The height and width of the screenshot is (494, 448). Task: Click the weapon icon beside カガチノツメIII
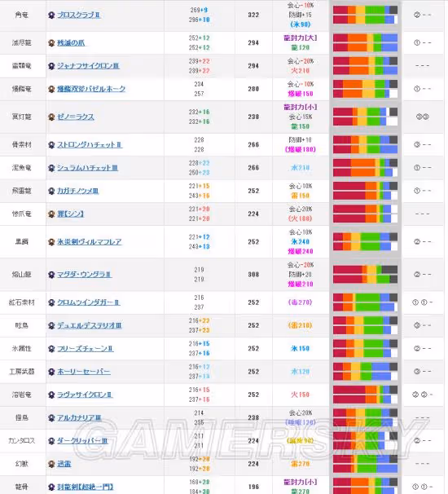[51, 191]
